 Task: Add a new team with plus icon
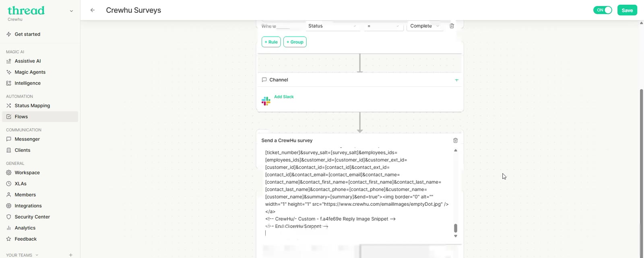pyautogui.click(x=71, y=255)
